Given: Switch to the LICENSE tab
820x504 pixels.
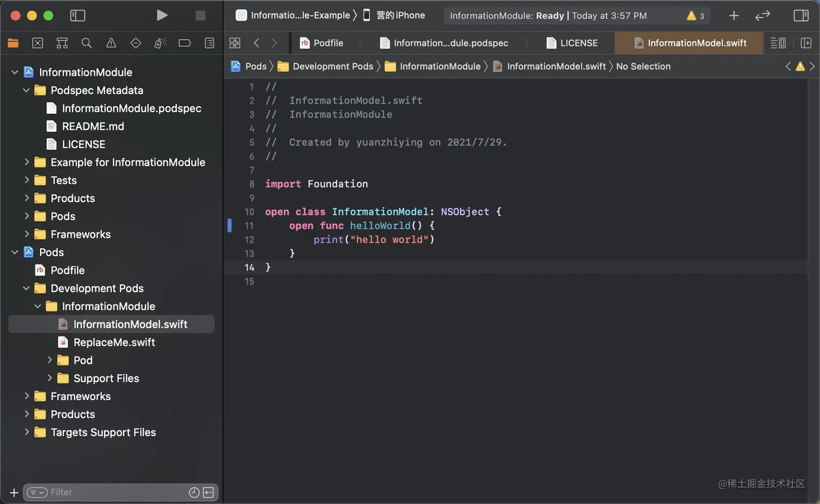Looking at the screenshot, I should (572, 43).
